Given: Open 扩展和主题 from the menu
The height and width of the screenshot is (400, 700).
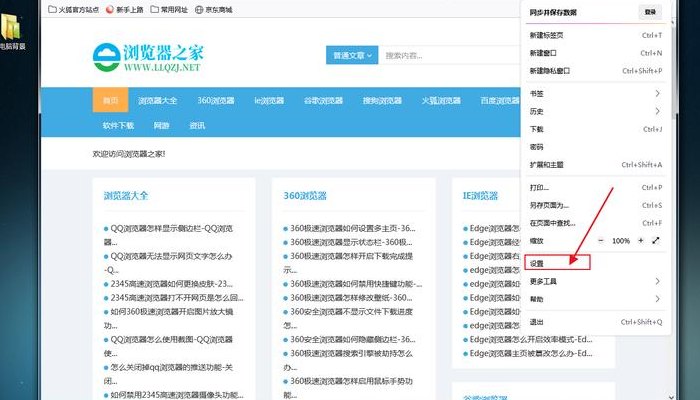Looking at the screenshot, I should tap(596, 165).
